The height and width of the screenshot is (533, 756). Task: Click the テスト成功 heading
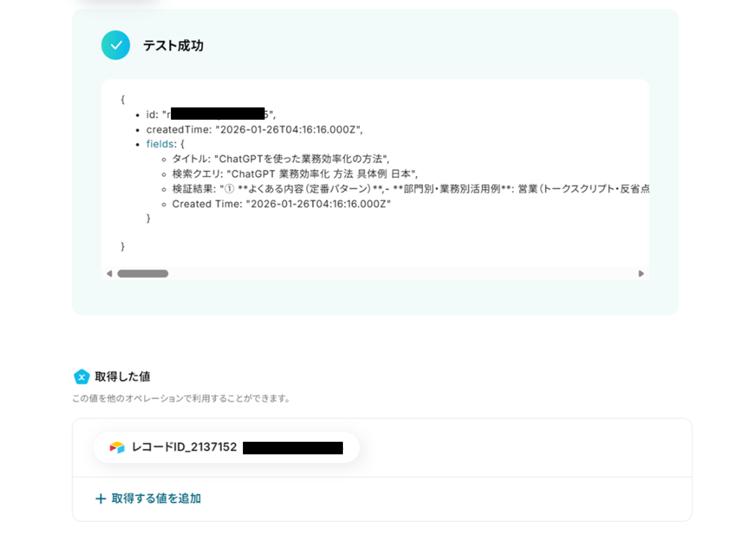point(173,45)
